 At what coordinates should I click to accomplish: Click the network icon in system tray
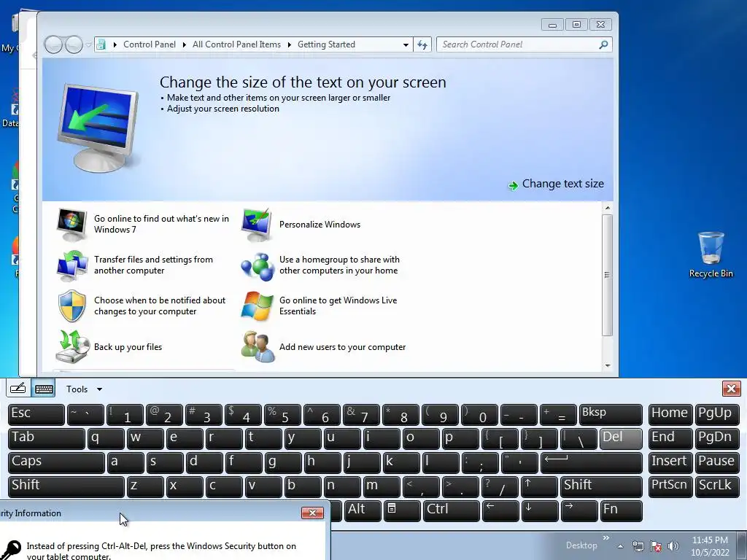point(638,545)
